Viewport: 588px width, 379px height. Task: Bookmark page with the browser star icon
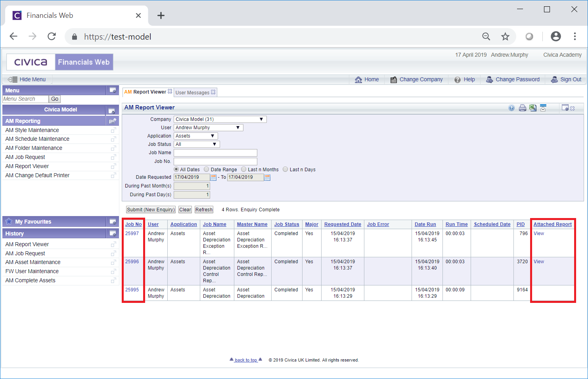point(505,37)
